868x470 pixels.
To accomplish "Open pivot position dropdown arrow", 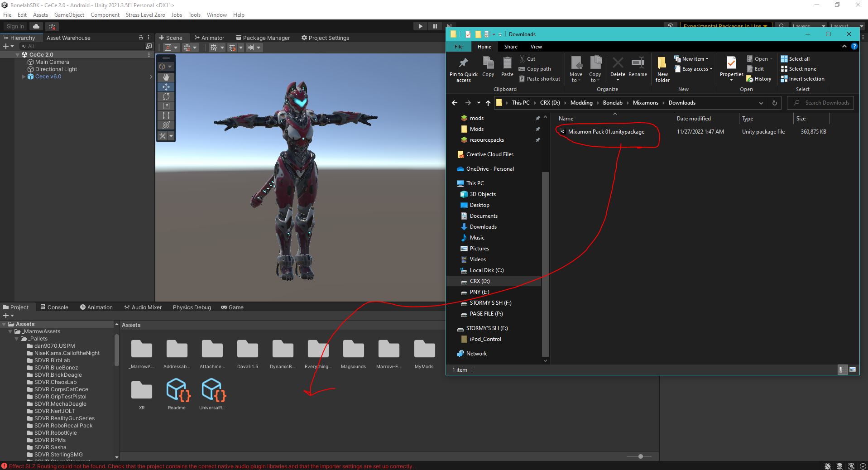I will pos(176,48).
